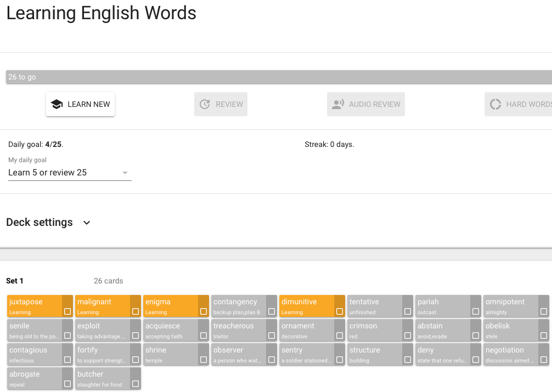Click the Hard Words circle icon
The height and width of the screenshot is (392, 552).
pyautogui.click(x=495, y=104)
